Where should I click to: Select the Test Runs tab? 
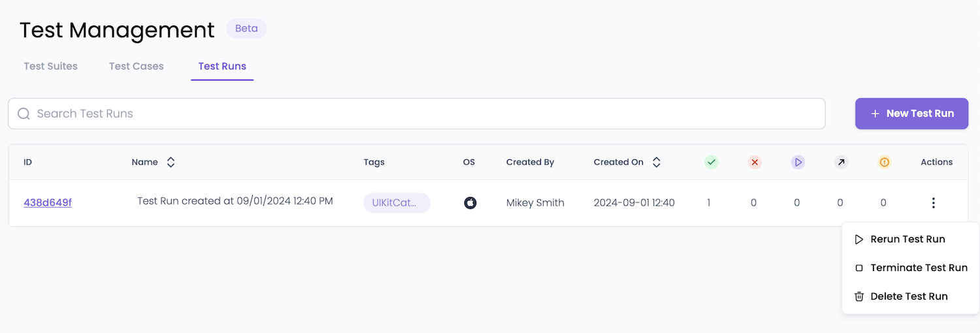pyautogui.click(x=222, y=66)
